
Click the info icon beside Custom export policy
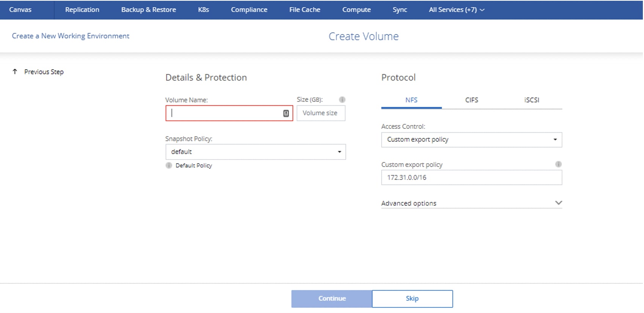[x=558, y=164]
